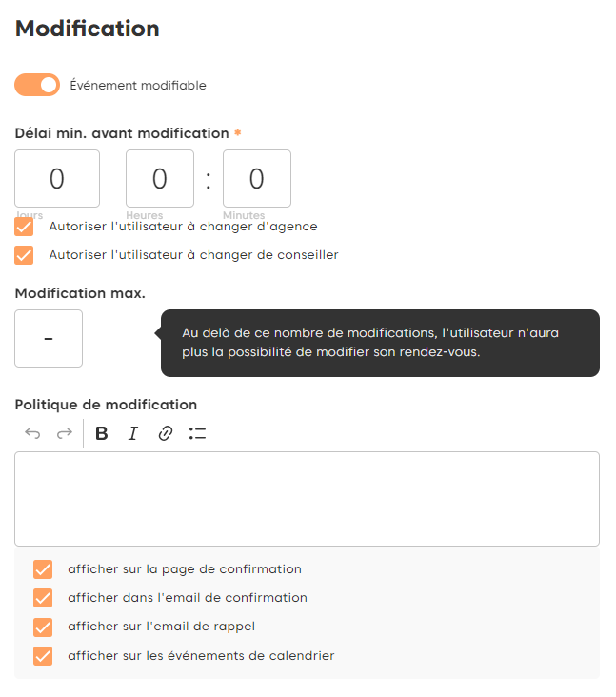
Task: Click the Minutes delay input field
Action: click(257, 179)
